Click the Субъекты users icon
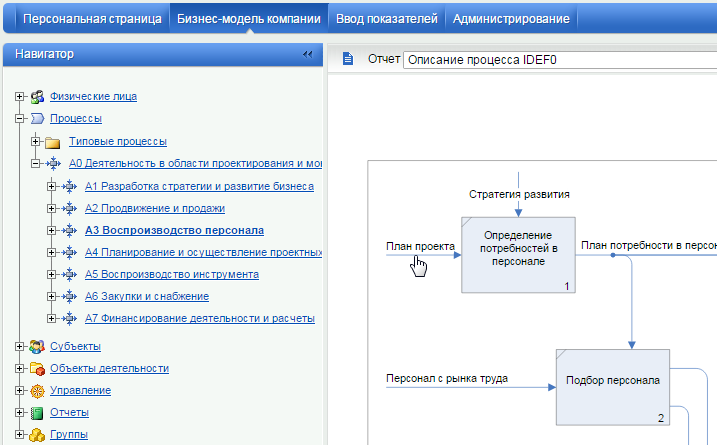 click(x=37, y=347)
